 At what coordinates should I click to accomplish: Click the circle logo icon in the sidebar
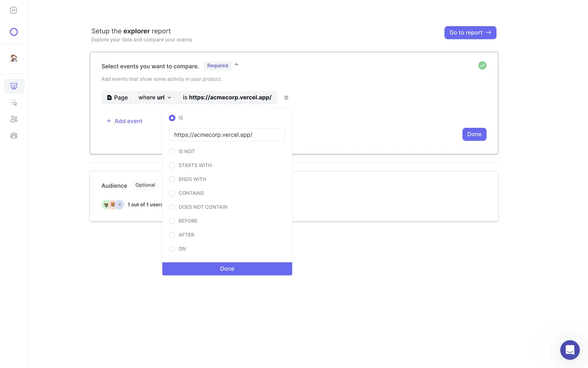(14, 32)
